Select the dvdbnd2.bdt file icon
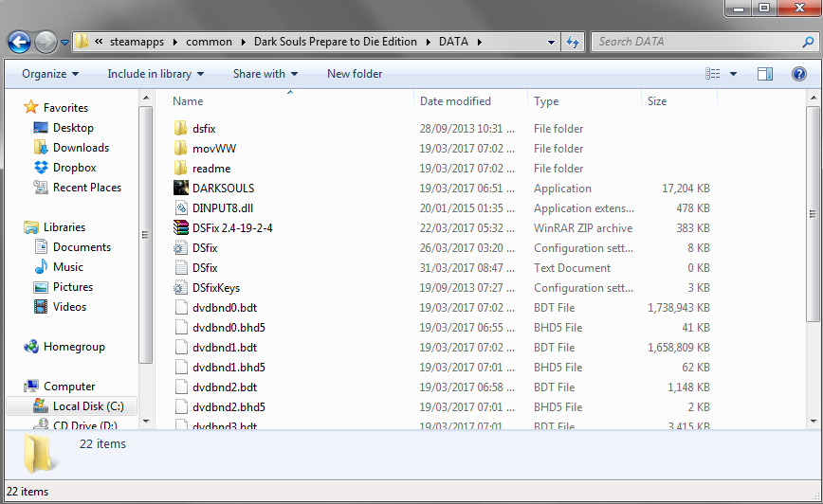The width and height of the screenshot is (823, 504). [180, 387]
